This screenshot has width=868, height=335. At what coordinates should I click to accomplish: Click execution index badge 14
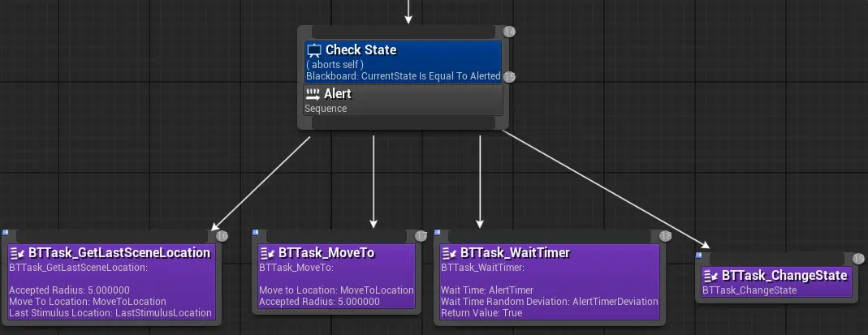(509, 32)
